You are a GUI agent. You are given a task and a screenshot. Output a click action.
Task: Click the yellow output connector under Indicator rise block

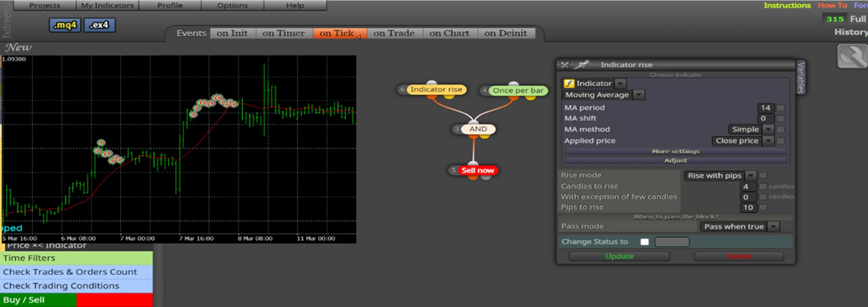(449, 96)
